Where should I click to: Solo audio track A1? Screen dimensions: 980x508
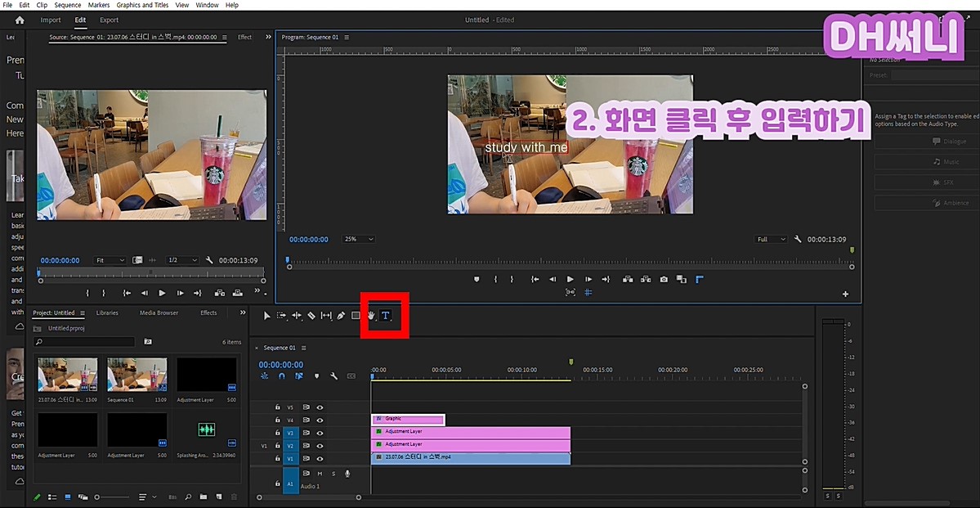(333, 474)
